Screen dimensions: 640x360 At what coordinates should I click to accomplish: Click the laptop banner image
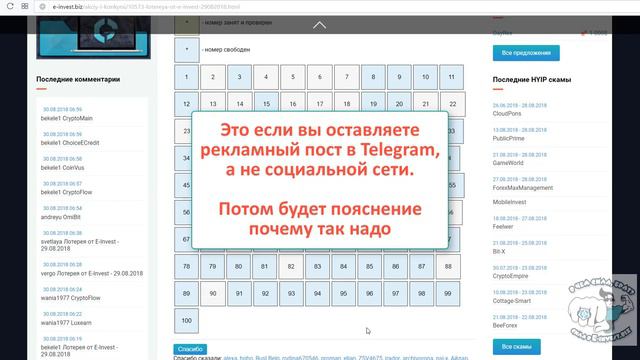93,38
